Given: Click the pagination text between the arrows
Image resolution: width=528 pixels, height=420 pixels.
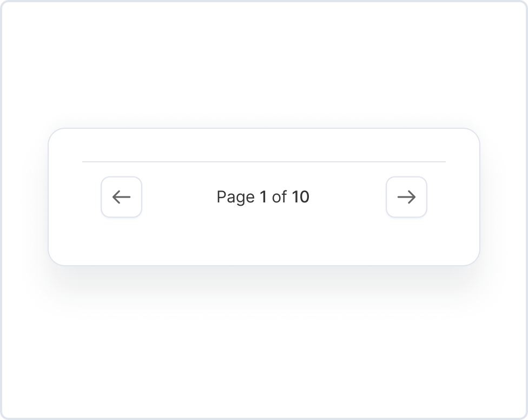Looking at the screenshot, I should pyautogui.click(x=263, y=197).
